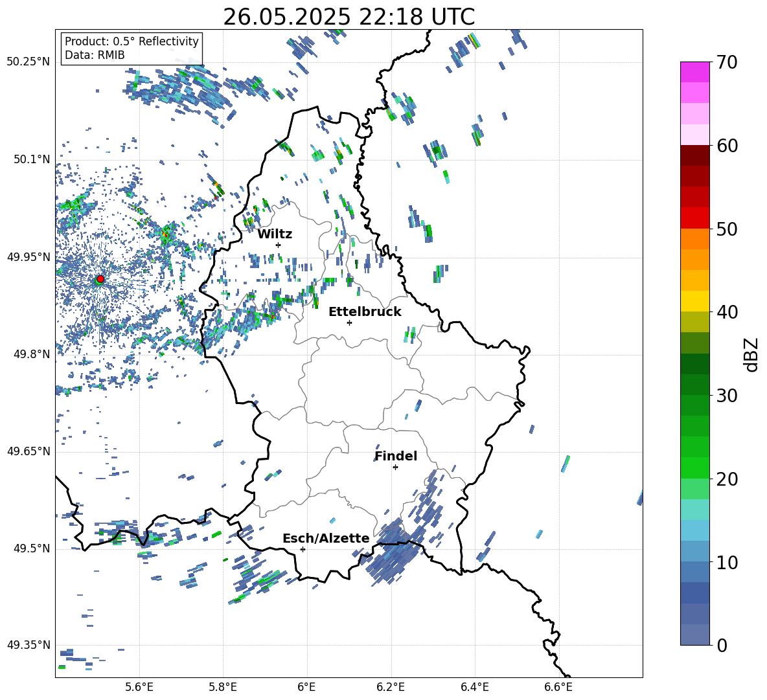Click the Wiltz station cross marker
The width and height of the screenshot is (767, 700).
pos(279,245)
